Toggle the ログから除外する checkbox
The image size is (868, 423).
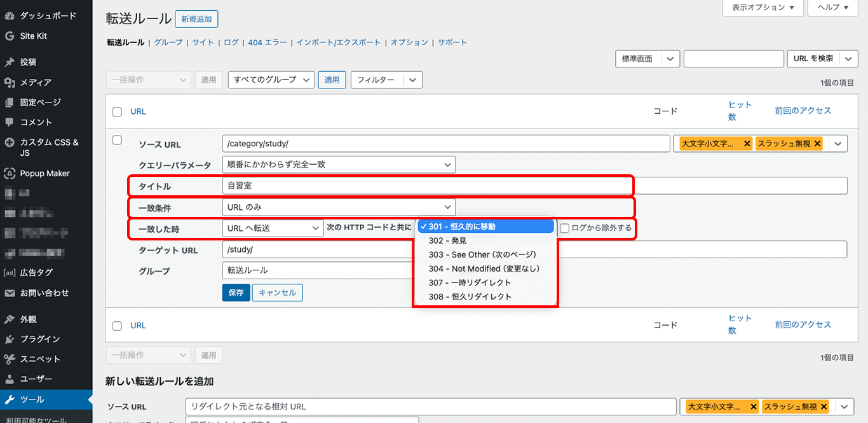(x=564, y=228)
